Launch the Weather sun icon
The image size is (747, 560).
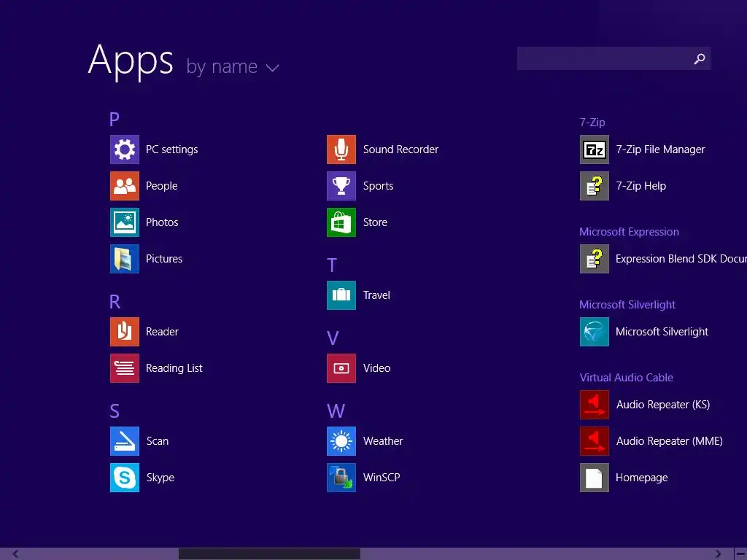341,441
